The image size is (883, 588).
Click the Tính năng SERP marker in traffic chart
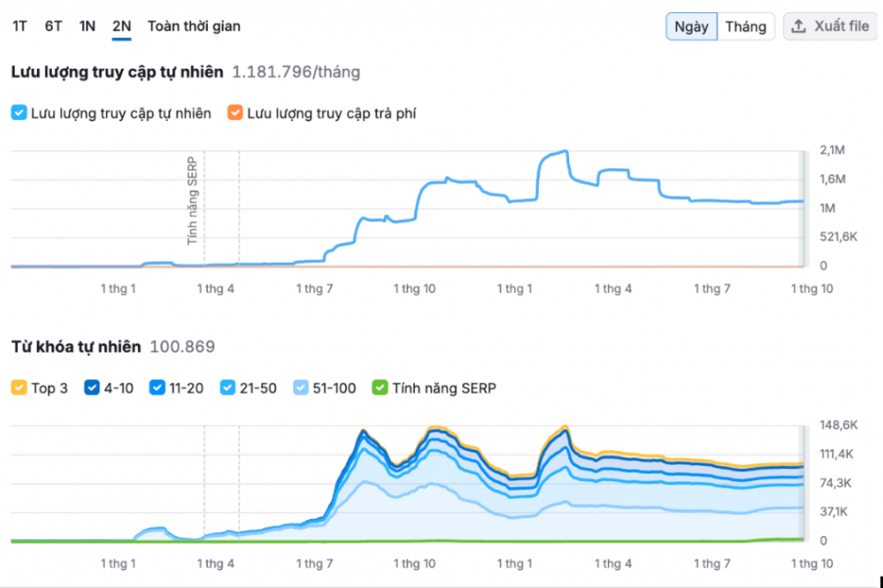[x=192, y=200]
